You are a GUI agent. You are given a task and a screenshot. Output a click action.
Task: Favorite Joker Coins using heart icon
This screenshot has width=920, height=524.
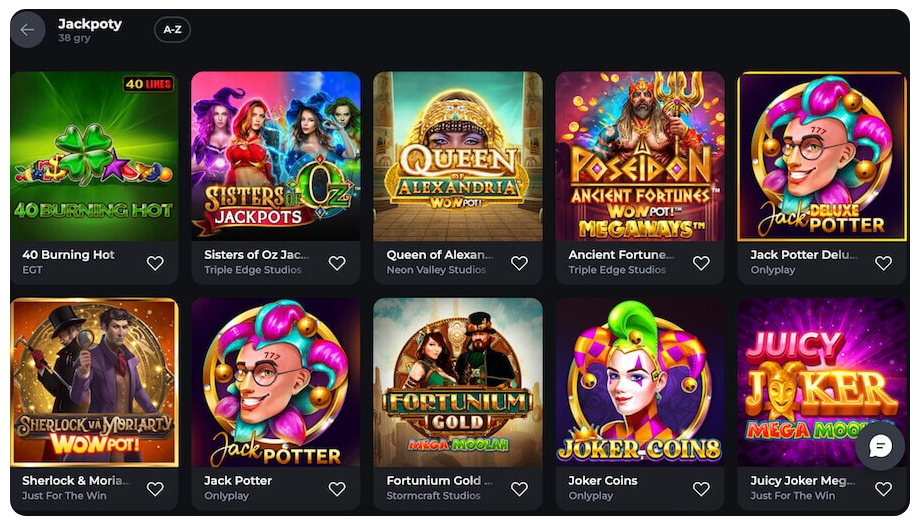point(701,489)
